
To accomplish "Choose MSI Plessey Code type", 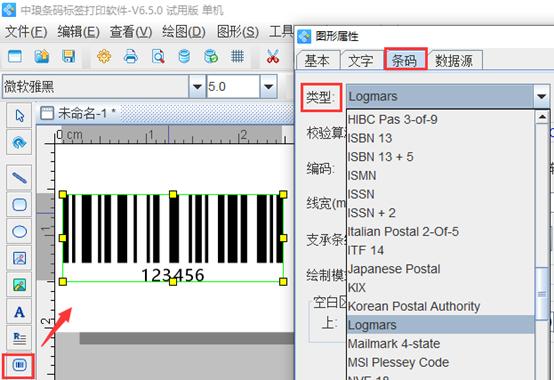I will 441,362.
